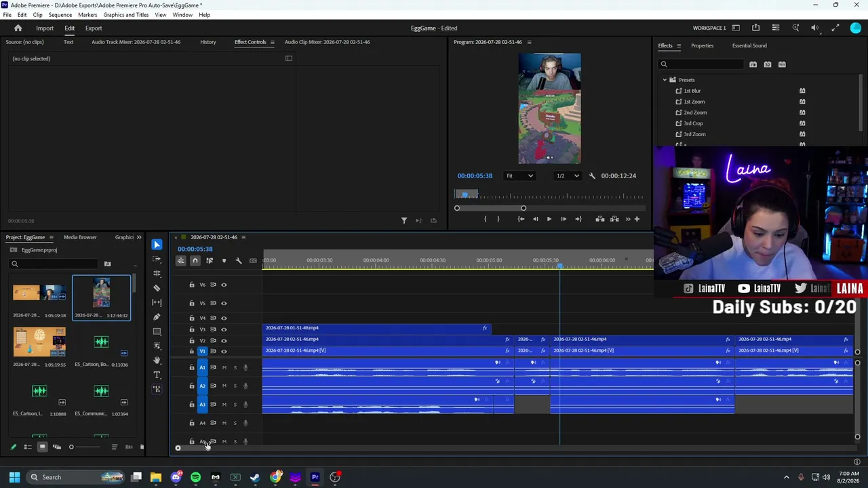The height and width of the screenshot is (488, 868).
Task: Click the timeline horizontal zoom scrollbar handle
Action: pos(178,447)
